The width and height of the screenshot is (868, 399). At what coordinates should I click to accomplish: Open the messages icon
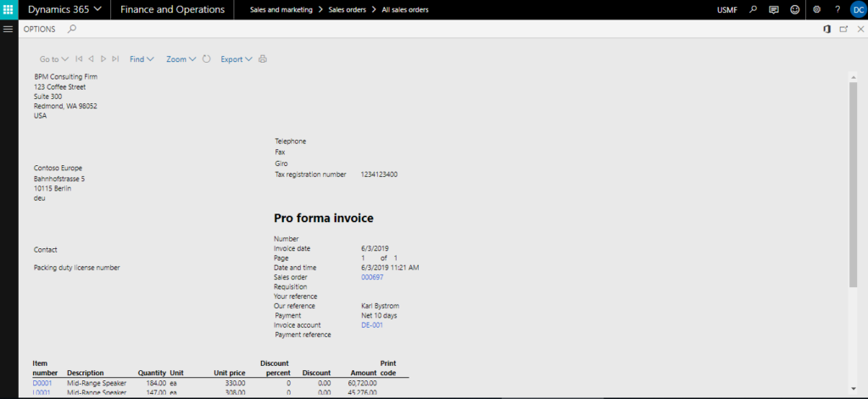pyautogui.click(x=774, y=9)
